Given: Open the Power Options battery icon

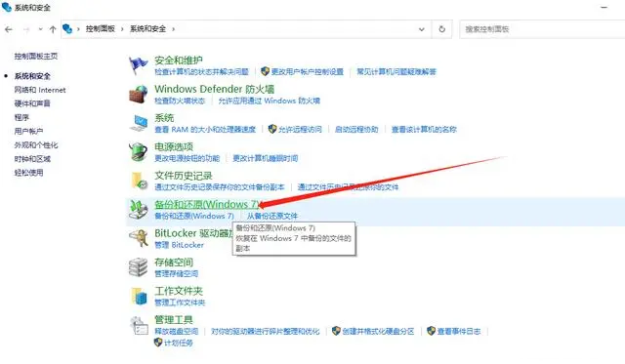Looking at the screenshot, I should click(139, 151).
